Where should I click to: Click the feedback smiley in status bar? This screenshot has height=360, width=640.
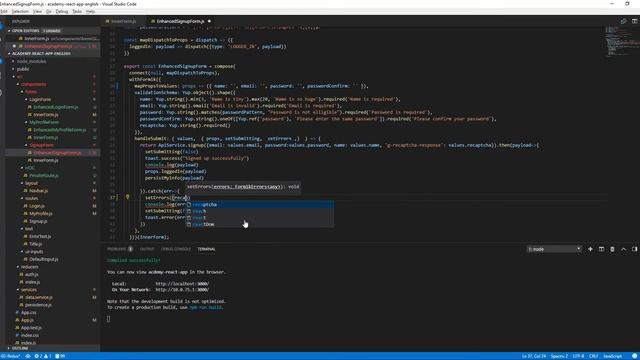(x=634, y=356)
